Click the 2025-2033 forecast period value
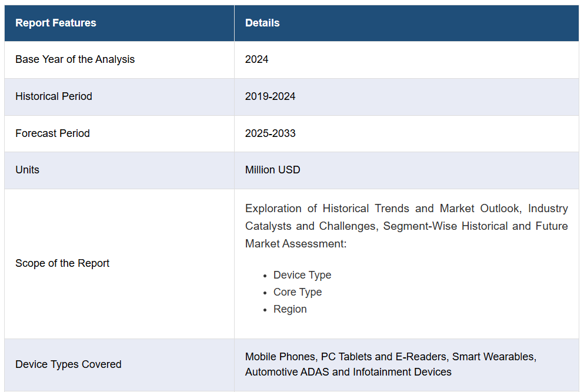The width and height of the screenshot is (584, 392). pos(270,133)
